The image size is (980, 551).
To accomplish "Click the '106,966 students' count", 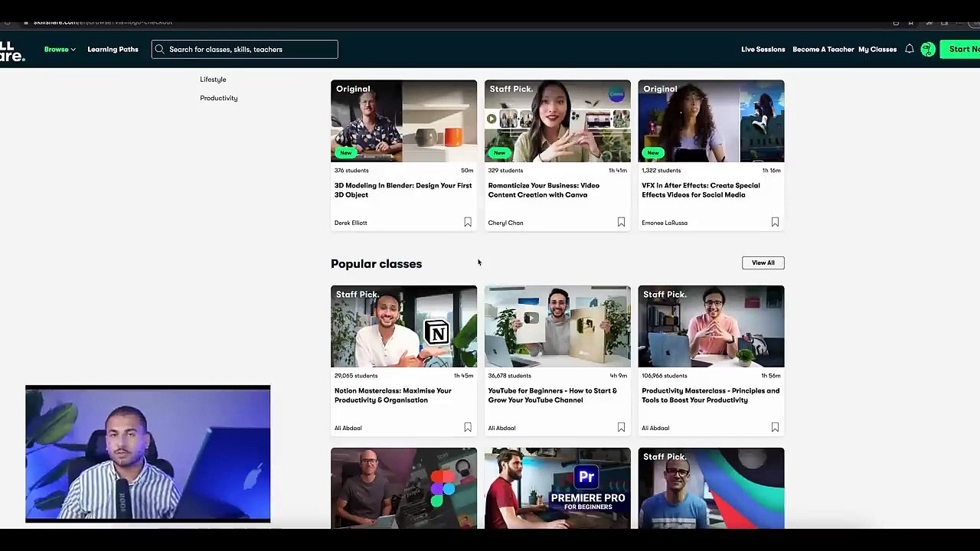I will (665, 376).
